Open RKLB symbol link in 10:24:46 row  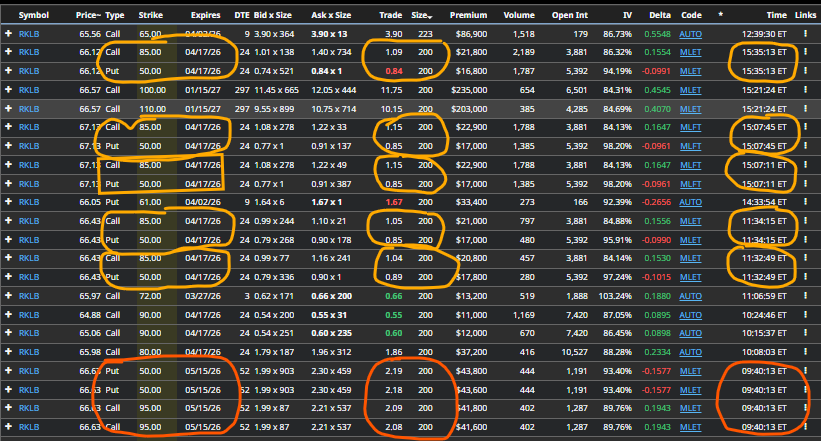(x=29, y=315)
